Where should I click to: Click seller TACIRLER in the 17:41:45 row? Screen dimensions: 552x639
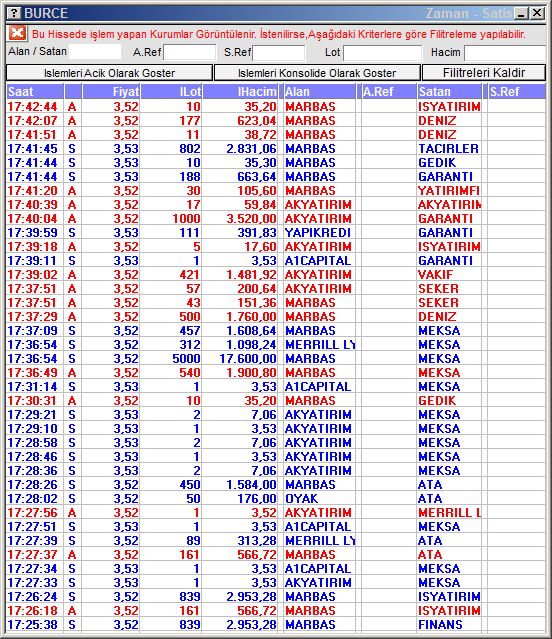(x=448, y=149)
